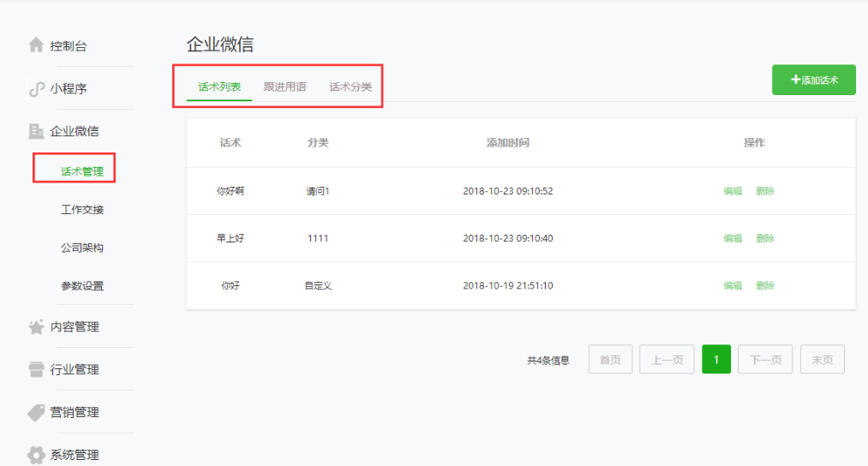Click the gear icon beside 系统管理
This screenshot has height=466, width=868.
point(36,455)
